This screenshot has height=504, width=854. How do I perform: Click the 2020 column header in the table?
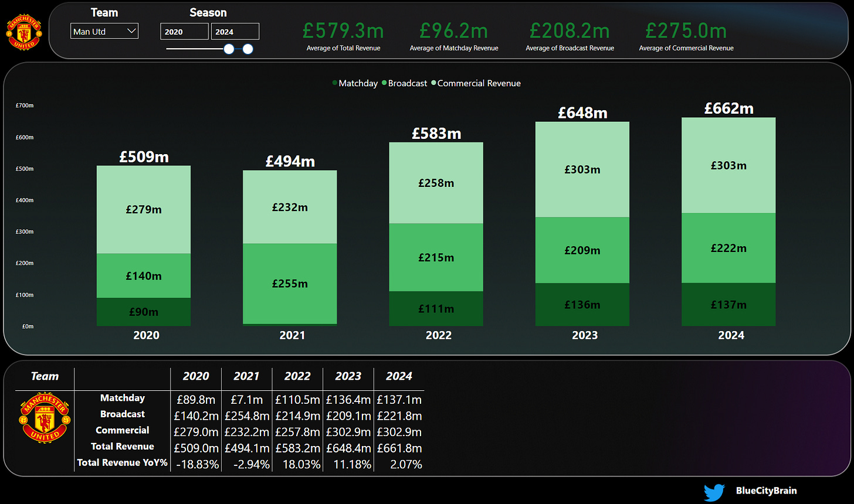click(196, 376)
